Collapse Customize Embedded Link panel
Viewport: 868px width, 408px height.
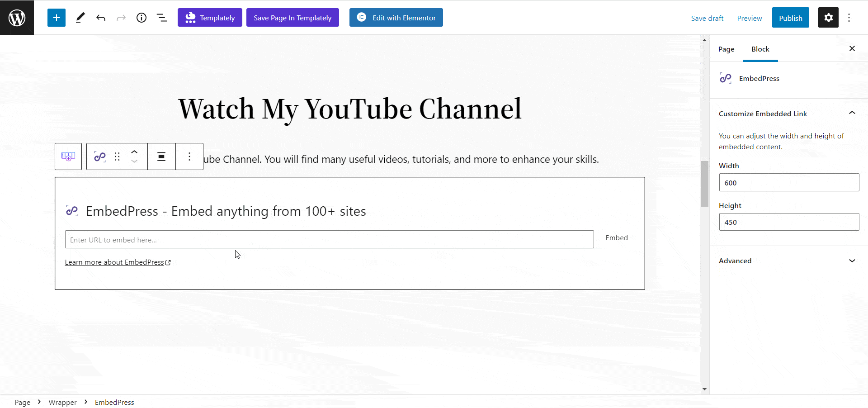click(789, 114)
